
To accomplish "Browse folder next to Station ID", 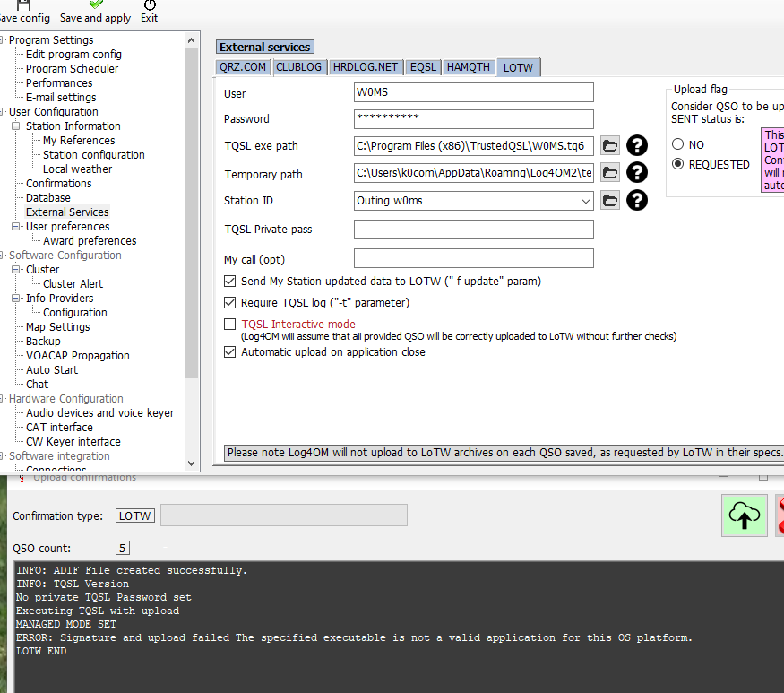I will [609, 201].
